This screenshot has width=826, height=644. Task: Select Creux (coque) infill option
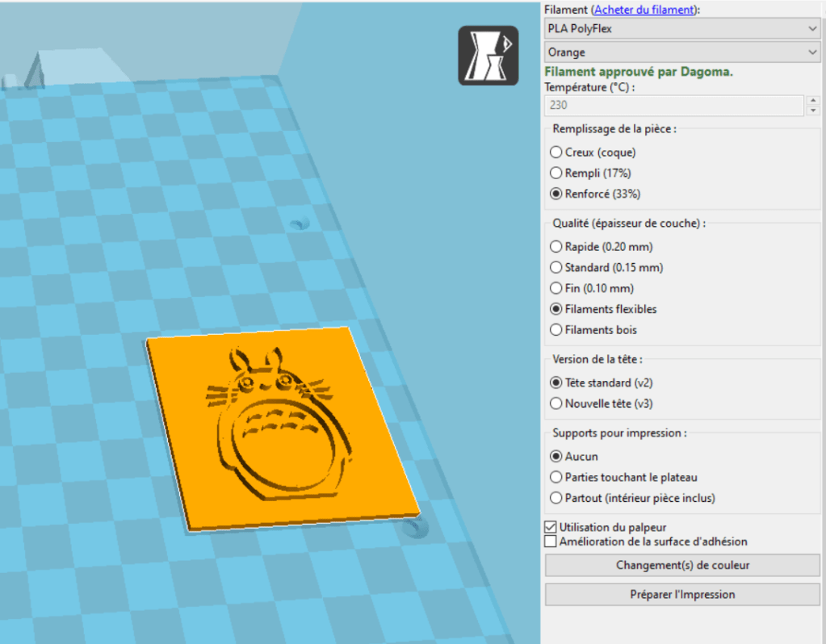coord(556,152)
